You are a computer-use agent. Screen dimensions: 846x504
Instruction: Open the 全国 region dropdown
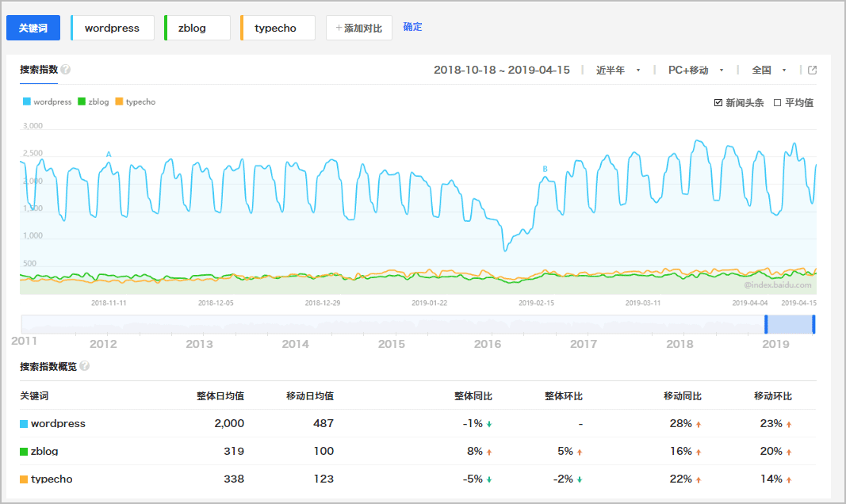(764, 70)
